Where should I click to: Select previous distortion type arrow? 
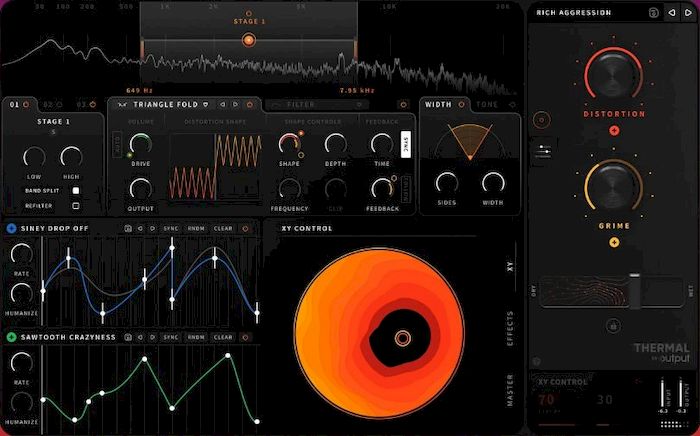click(x=222, y=104)
